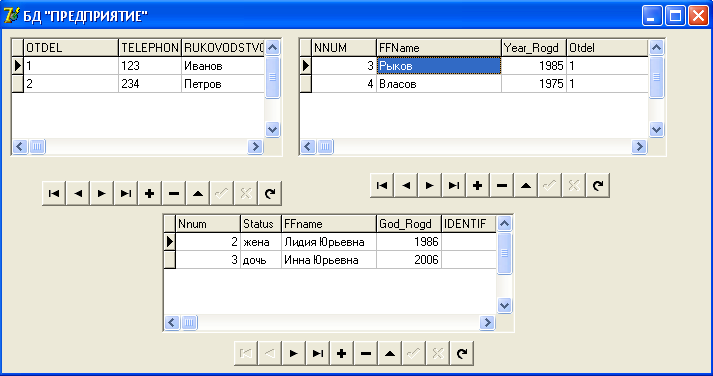The width and height of the screenshot is (713, 376).
Task: Click up arrow of employees grid vertical scrollbar
Action: [x=657, y=47]
